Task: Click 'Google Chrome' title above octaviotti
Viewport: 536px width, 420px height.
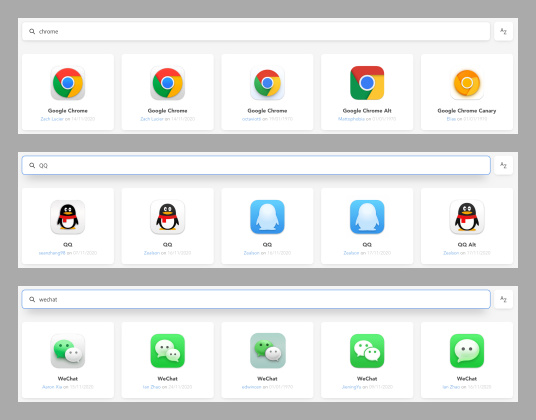Action: (x=267, y=111)
